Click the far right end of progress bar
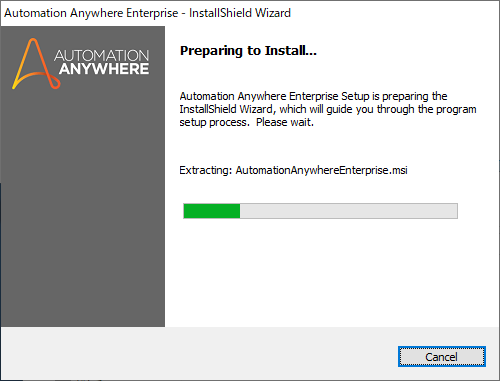 tap(454, 211)
